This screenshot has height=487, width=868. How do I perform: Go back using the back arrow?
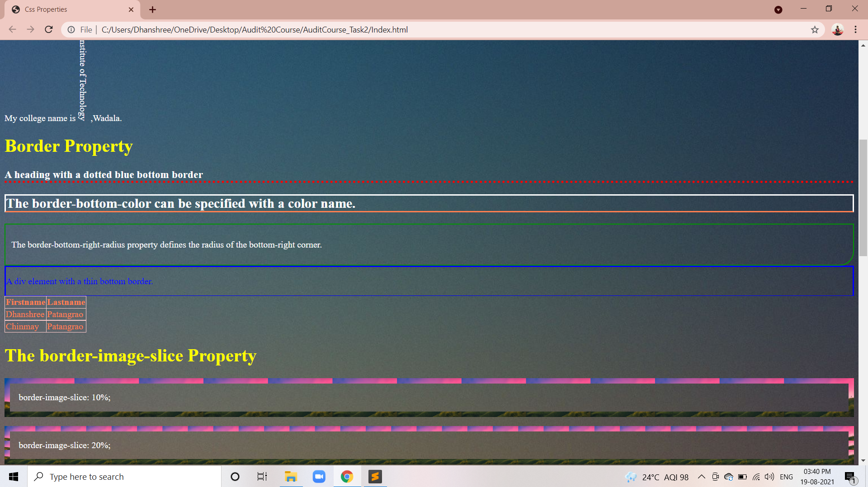click(13, 30)
